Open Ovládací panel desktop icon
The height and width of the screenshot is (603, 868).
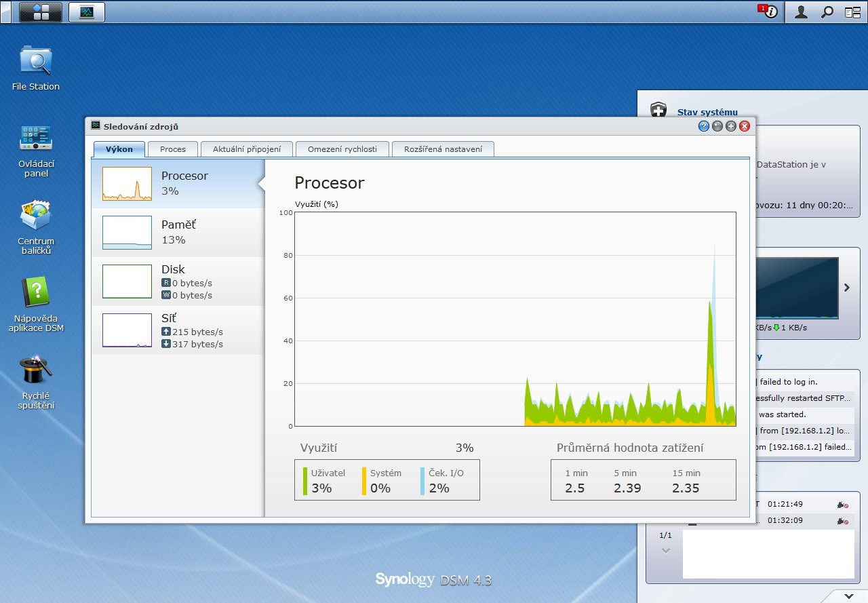point(36,151)
